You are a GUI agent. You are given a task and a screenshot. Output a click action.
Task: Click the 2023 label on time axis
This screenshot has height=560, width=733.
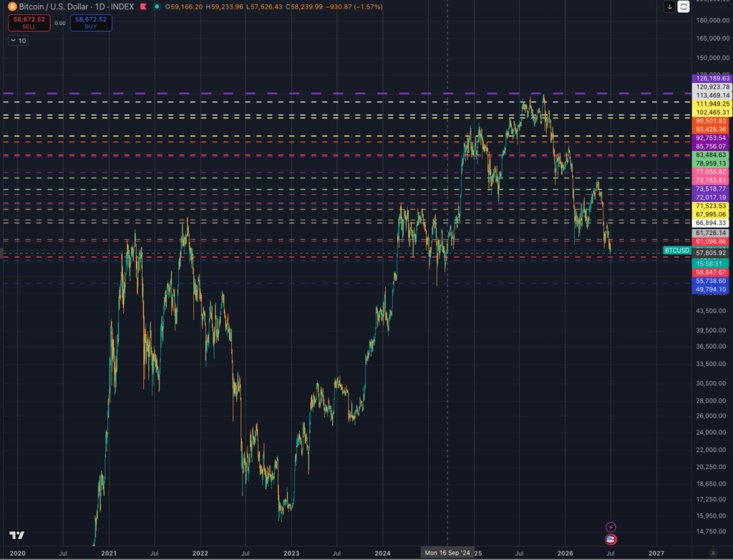[291, 553]
